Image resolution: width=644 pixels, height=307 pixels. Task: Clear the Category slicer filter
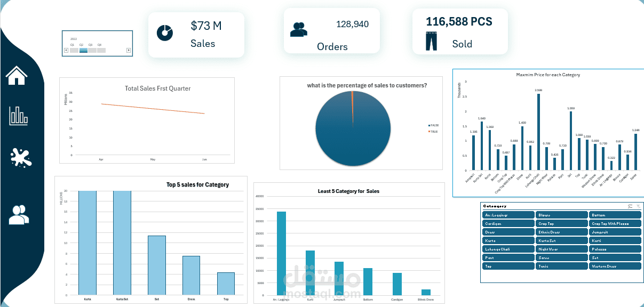639,206
